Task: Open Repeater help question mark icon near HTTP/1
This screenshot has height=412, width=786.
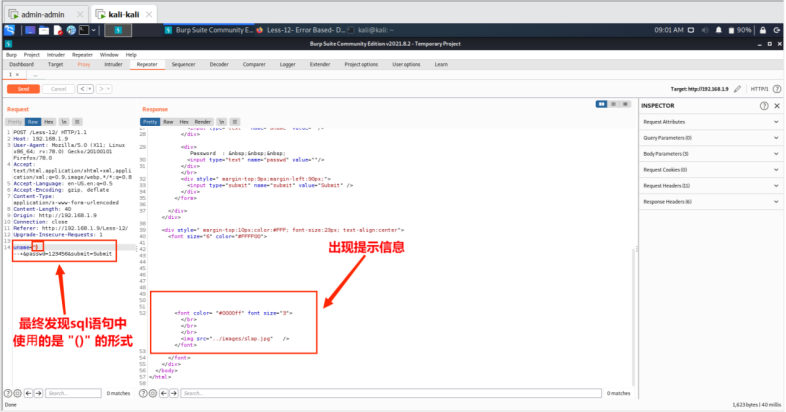Action: (x=776, y=89)
